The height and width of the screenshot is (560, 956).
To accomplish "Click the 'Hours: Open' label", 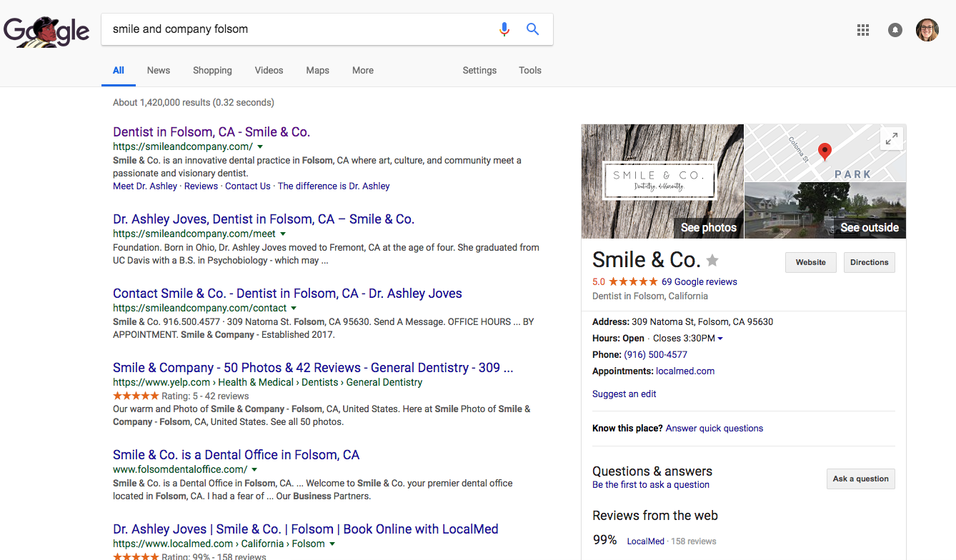I will coord(619,339).
